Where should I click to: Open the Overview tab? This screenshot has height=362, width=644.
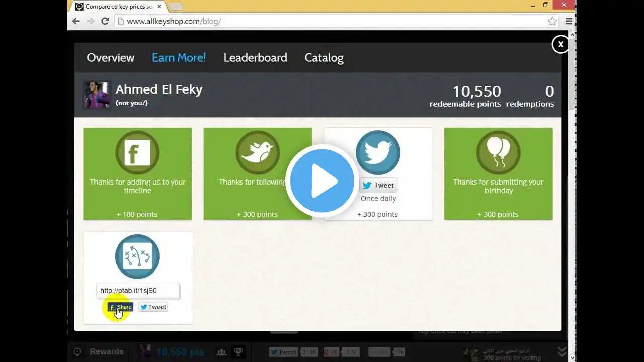tap(110, 58)
